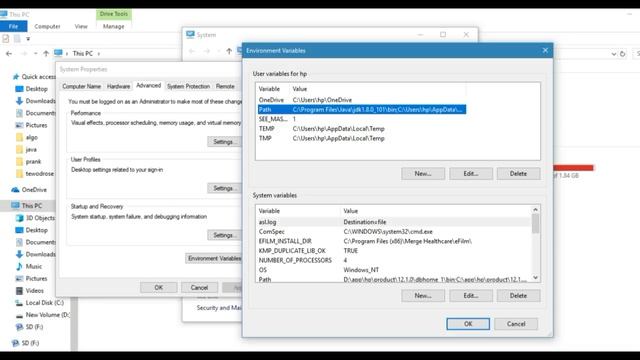The image size is (640, 360).
Task: Click Delete under User variables
Action: (x=518, y=173)
